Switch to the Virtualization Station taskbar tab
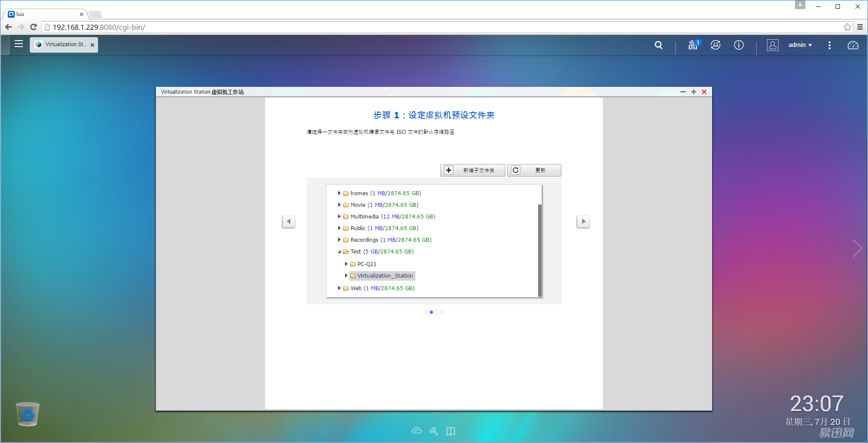 (63, 44)
